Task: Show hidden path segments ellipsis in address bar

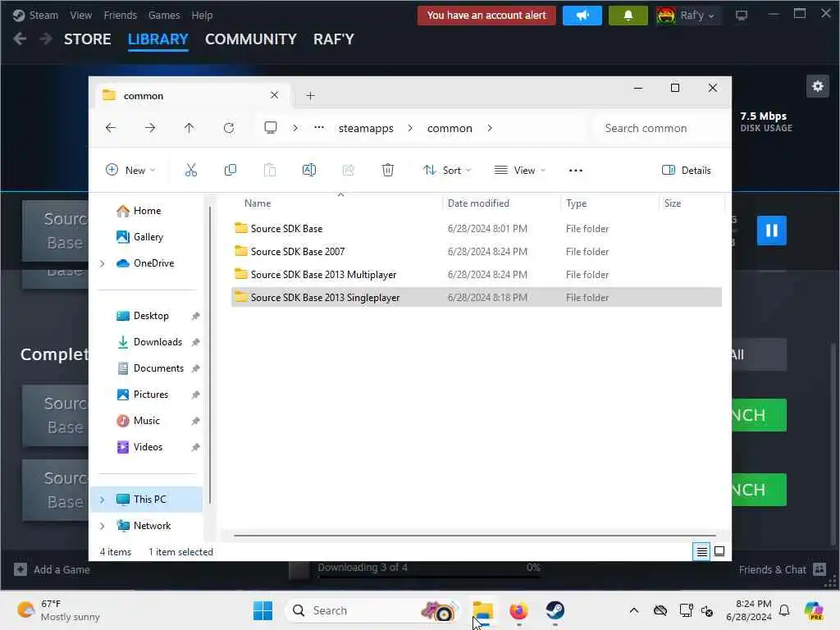Action: click(x=319, y=127)
